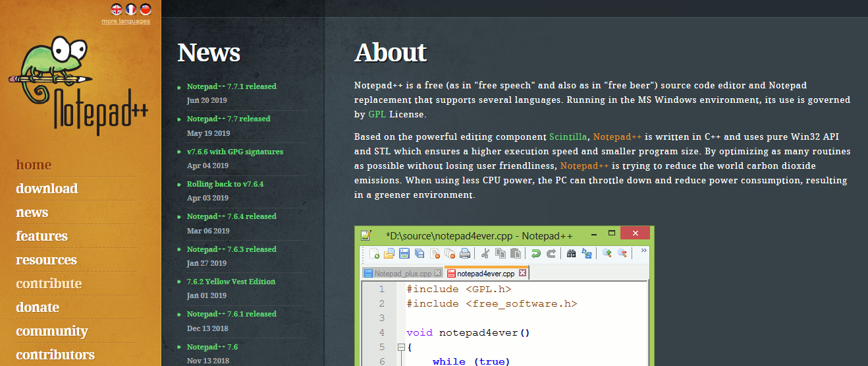
Task: Click the Find binoculars icon
Action: pos(571,253)
